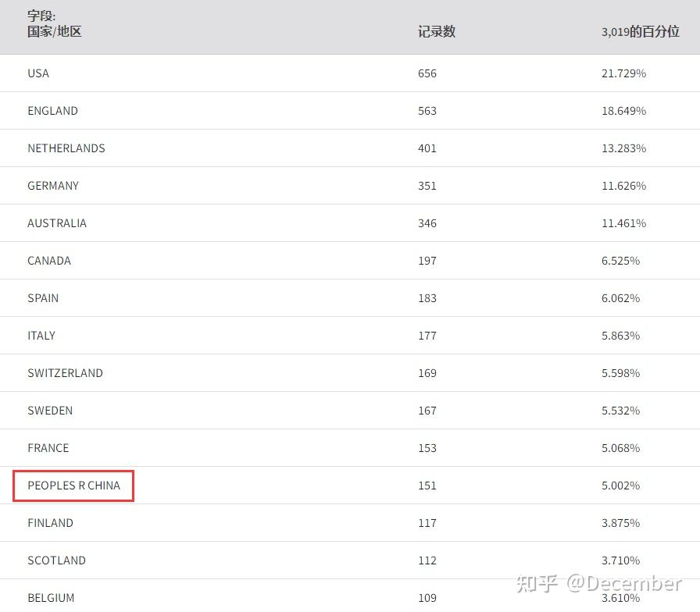The image size is (700, 612).
Task: Select the ENGLAND row label
Action: point(52,111)
